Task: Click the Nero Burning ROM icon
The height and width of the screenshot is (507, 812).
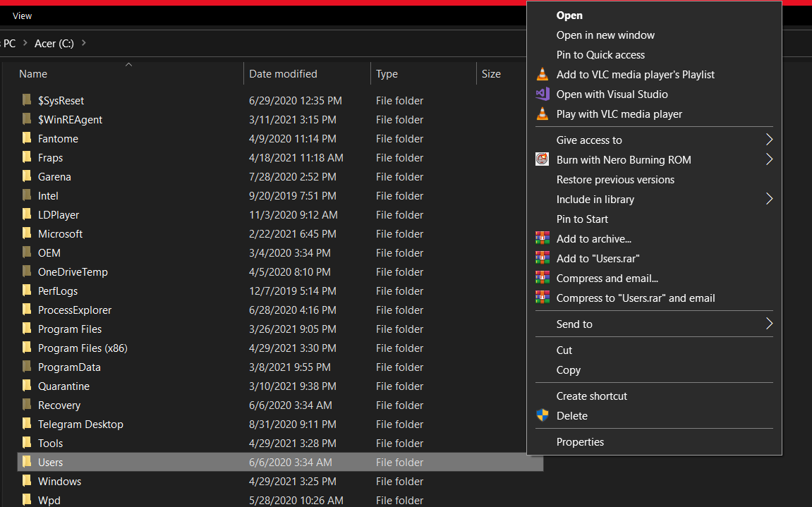Action: 542,160
